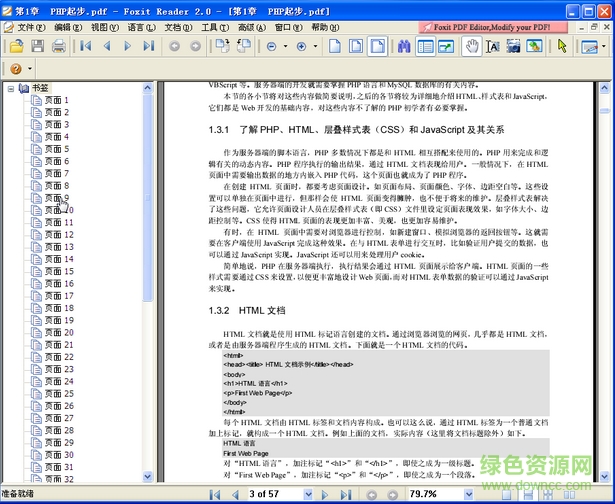615x504 pixels.
Task: Open the page number dropdown in status bar
Action: pyautogui.click(x=308, y=494)
